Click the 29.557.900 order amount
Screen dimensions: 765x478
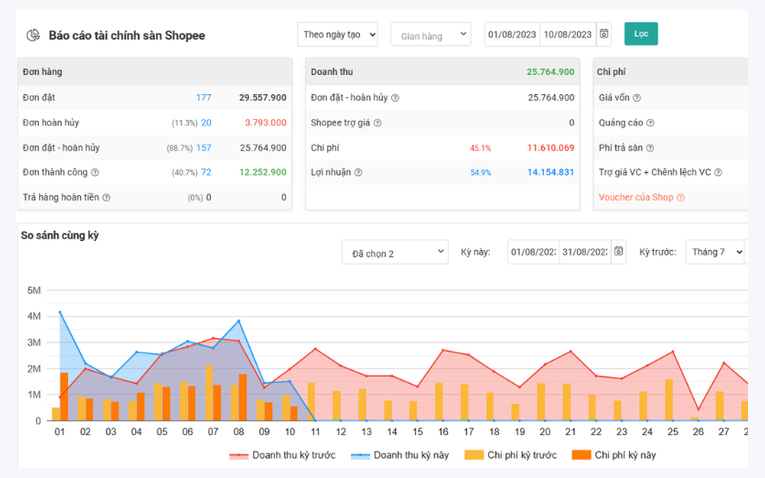pyautogui.click(x=263, y=98)
